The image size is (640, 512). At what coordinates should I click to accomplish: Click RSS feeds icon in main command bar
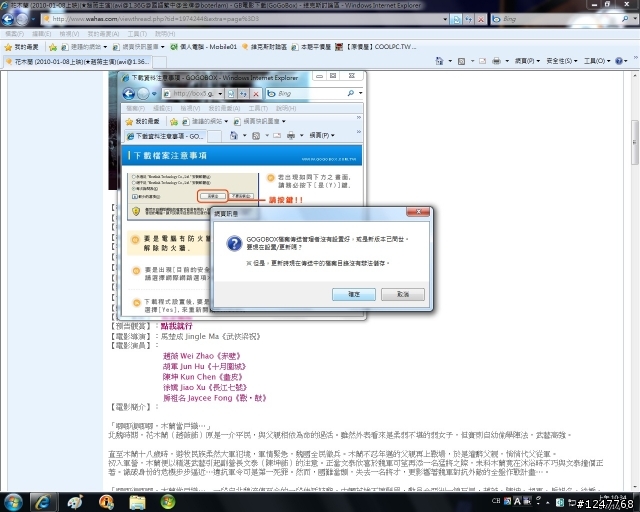click(x=461, y=61)
